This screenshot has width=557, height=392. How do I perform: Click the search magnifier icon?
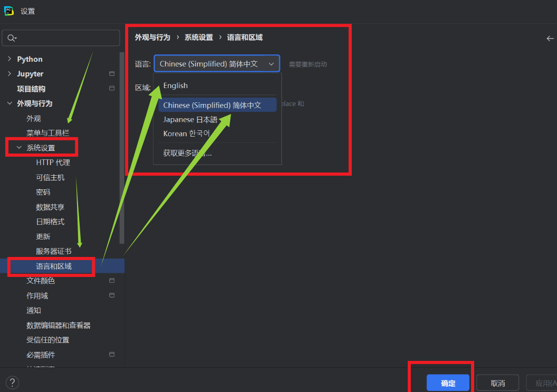tap(12, 39)
